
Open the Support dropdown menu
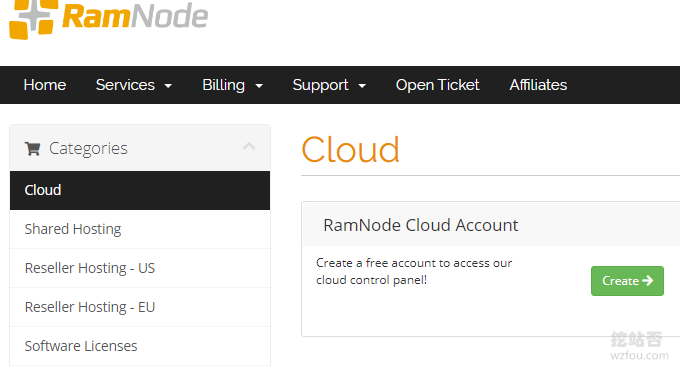click(329, 85)
